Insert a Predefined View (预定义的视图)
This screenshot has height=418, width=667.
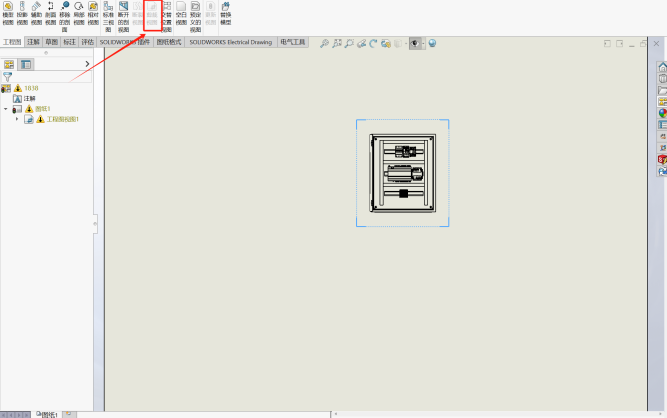195,16
